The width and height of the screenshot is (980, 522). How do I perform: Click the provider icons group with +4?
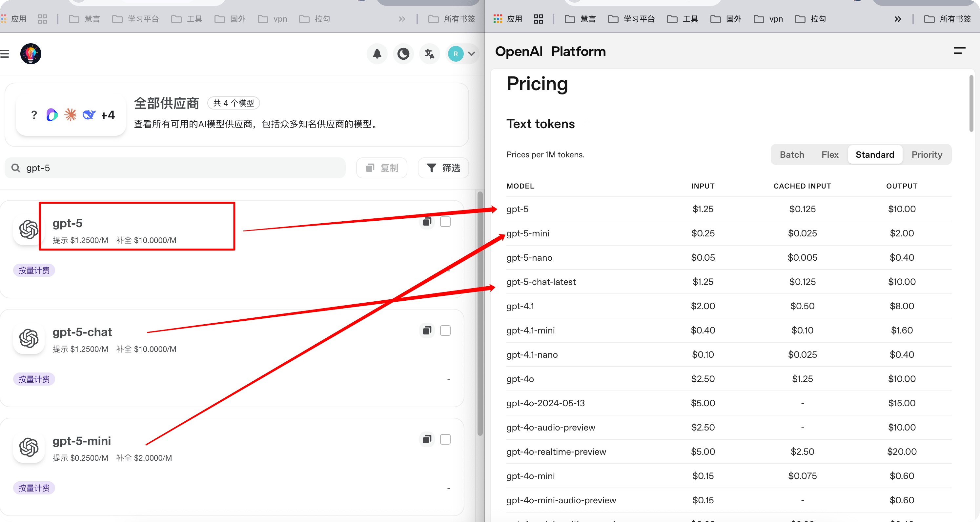71,115
